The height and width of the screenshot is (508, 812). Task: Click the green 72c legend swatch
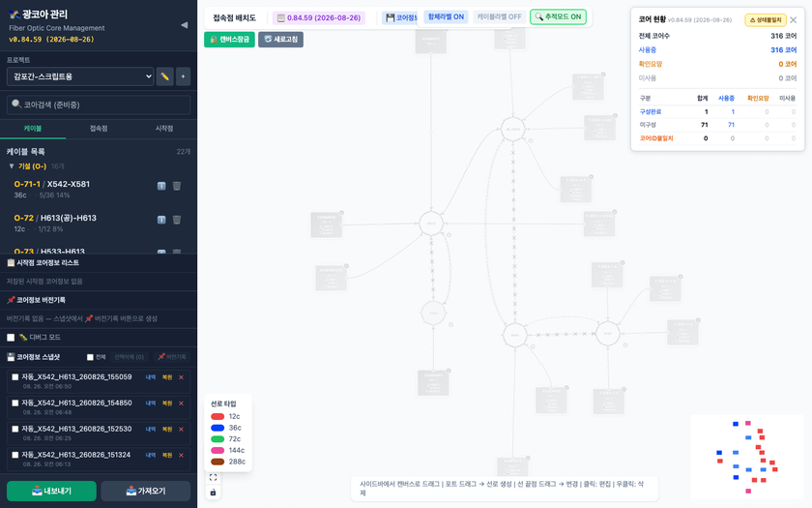click(217, 439)
